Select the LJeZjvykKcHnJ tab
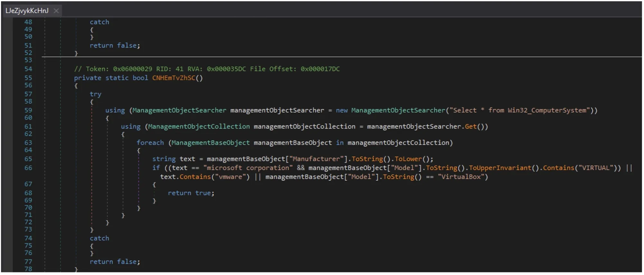The image size is (644, 275). tap(27, 11)
